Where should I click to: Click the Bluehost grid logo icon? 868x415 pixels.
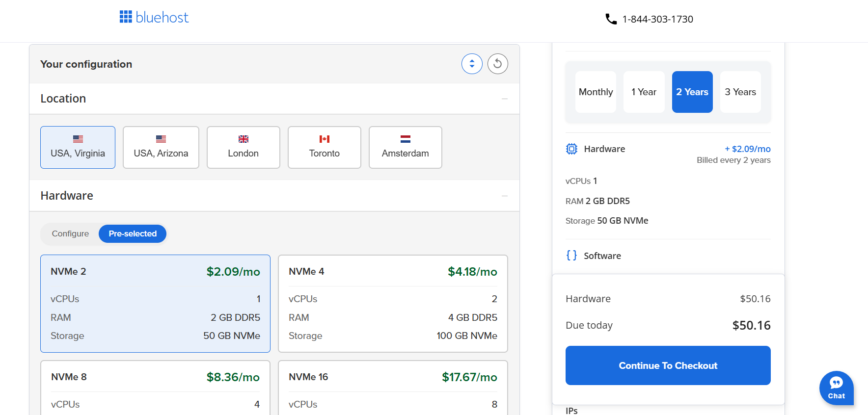[x=126, y=17]
